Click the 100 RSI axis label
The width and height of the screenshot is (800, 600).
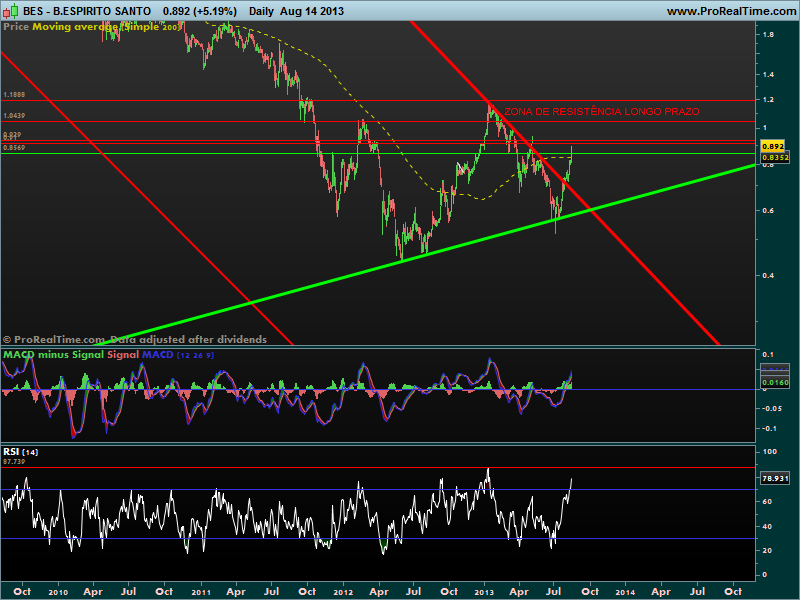[x=769, y=452]
